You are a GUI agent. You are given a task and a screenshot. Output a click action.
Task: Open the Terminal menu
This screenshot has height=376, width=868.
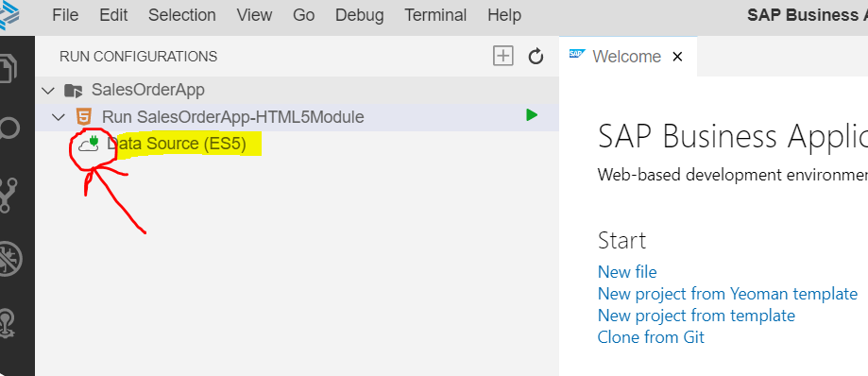point(435,15)
